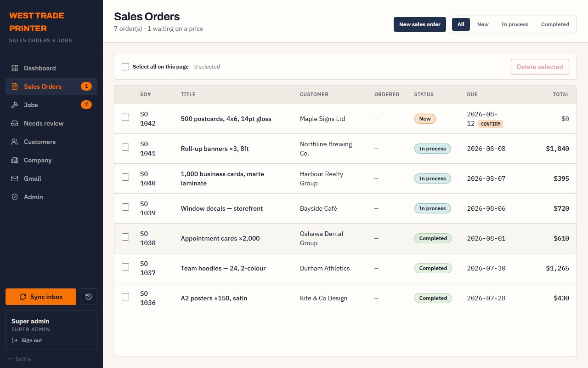Click the Jobs count badge showing 7
The height and width of the screenshot is (368, 588).
click(x=86, y=105)
